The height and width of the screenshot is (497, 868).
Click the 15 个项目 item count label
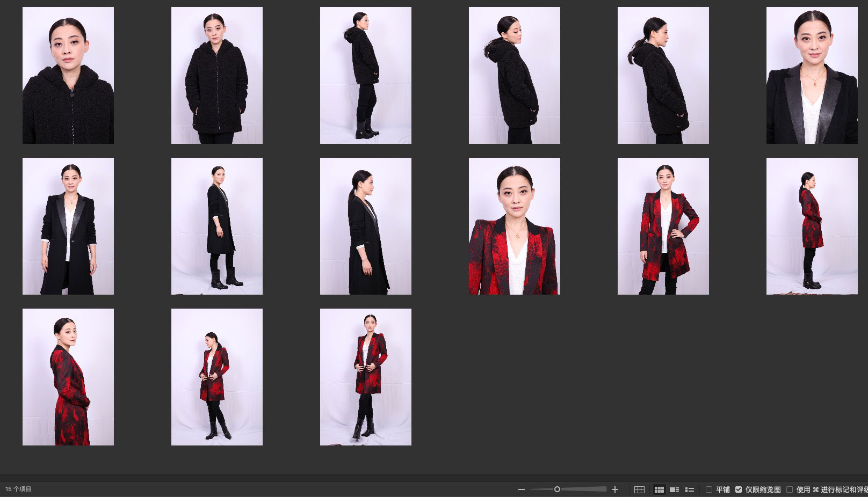(x=19, y=489)
